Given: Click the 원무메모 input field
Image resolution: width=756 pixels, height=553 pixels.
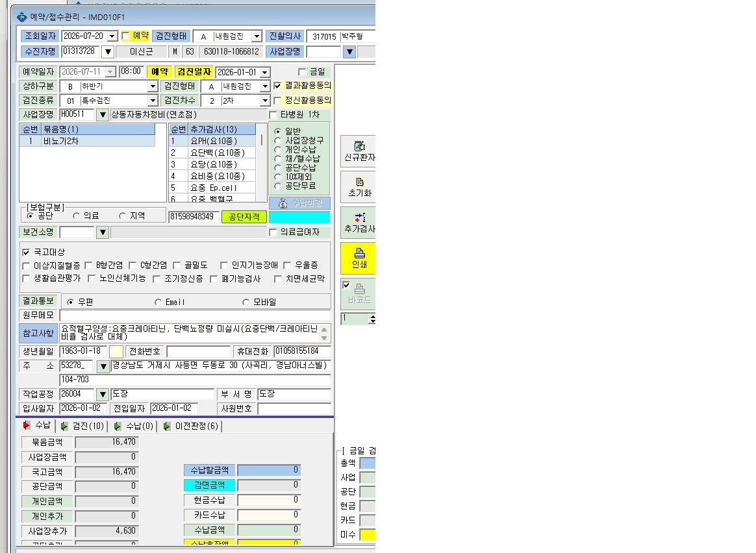Looking at the screenshot, I should 195,315.
